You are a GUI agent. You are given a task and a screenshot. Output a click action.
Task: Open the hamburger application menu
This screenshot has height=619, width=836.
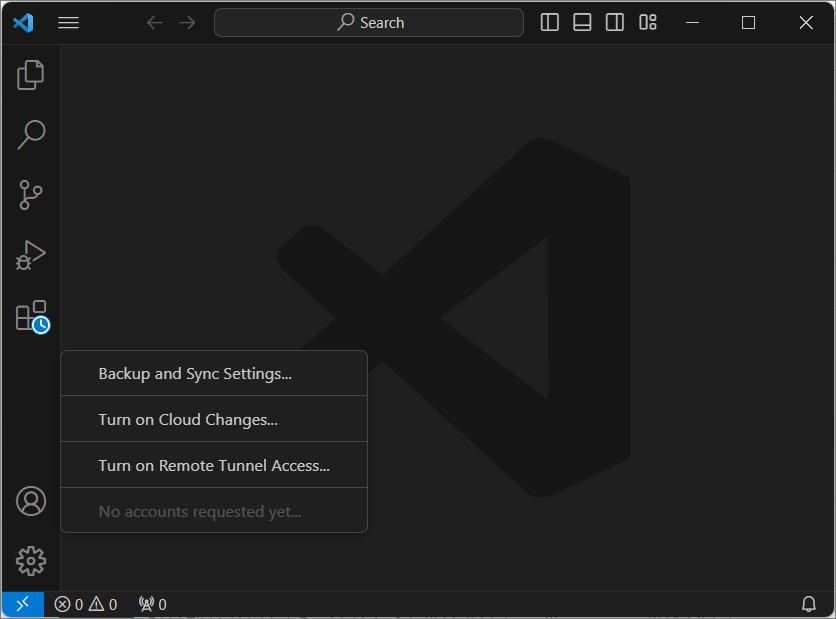(68, 22)
